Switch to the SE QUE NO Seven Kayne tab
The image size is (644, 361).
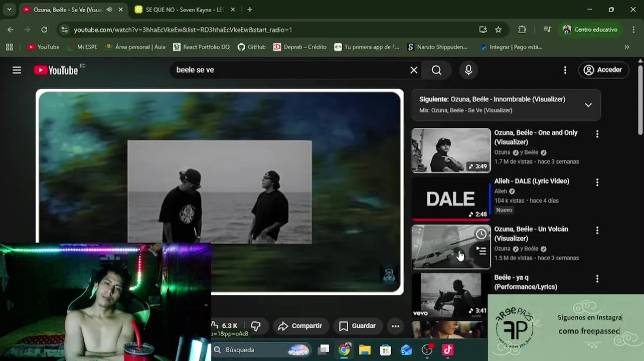pyautogui.click(x=184, y=10)
